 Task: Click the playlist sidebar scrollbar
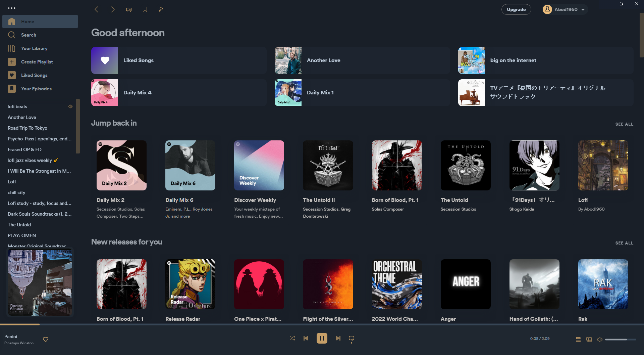coord(78,126)
